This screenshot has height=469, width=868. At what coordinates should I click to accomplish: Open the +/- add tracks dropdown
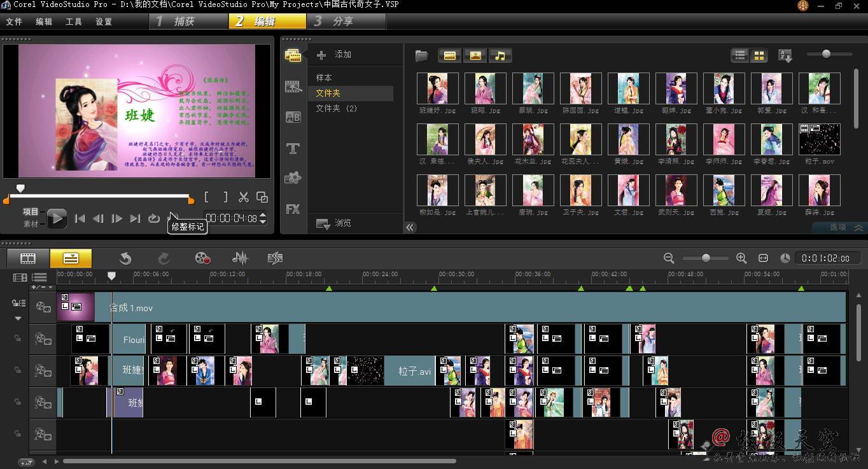click(x=43, y=287)
